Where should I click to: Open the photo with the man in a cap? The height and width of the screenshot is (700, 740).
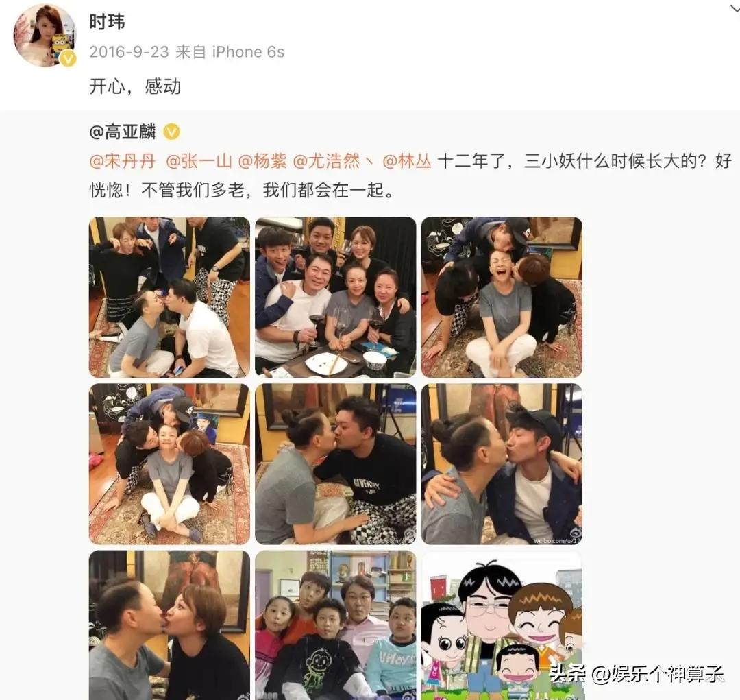(x=502, y=464)
